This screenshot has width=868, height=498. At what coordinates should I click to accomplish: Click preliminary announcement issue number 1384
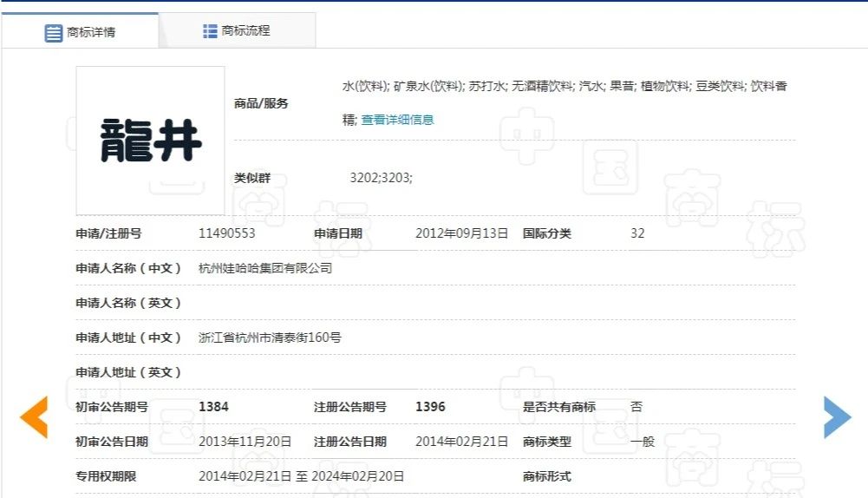coord(213,407)
